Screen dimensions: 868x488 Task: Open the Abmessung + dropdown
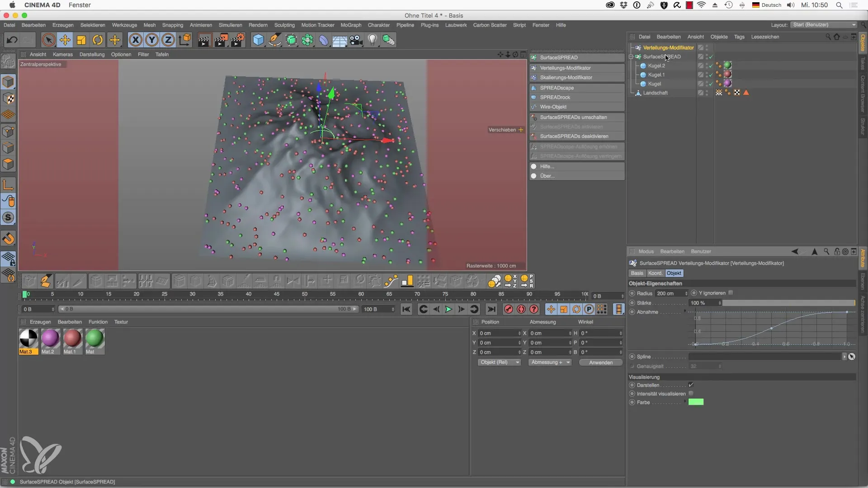tap(550, 362)
